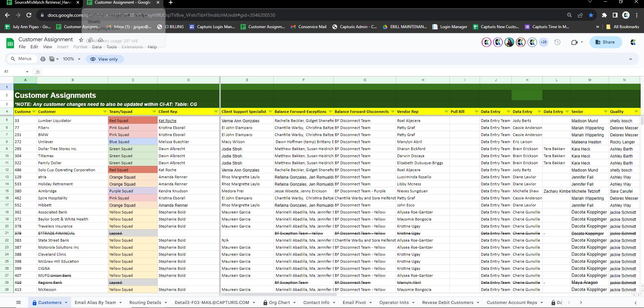Click the new tab plus icon
Image resolution: width=644 pixels, height=308 pixels.
171,3
